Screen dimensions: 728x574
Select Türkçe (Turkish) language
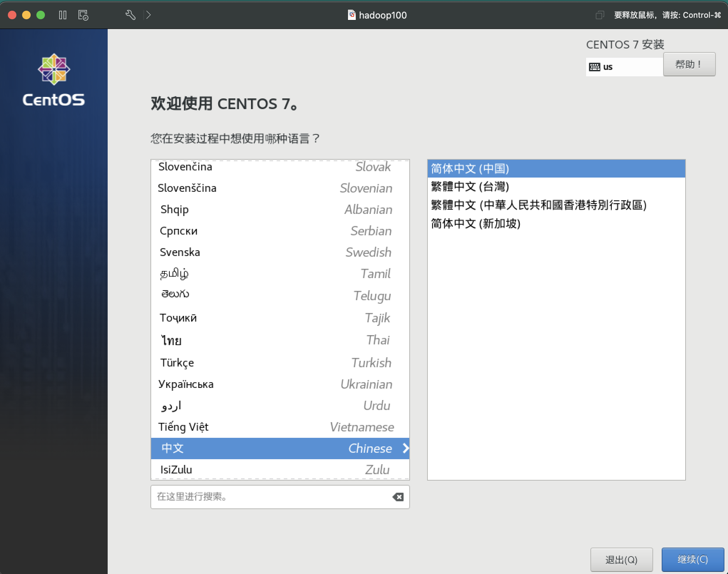pos(280,363)
